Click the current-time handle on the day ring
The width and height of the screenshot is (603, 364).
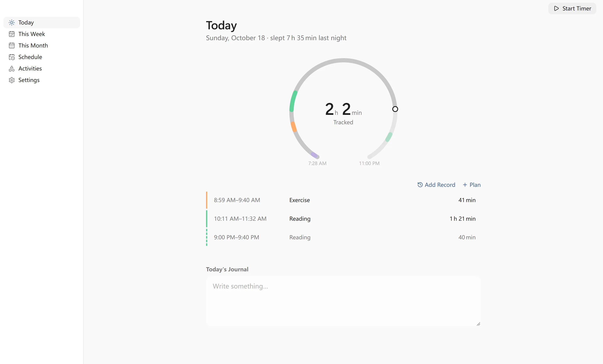[395, 109]
